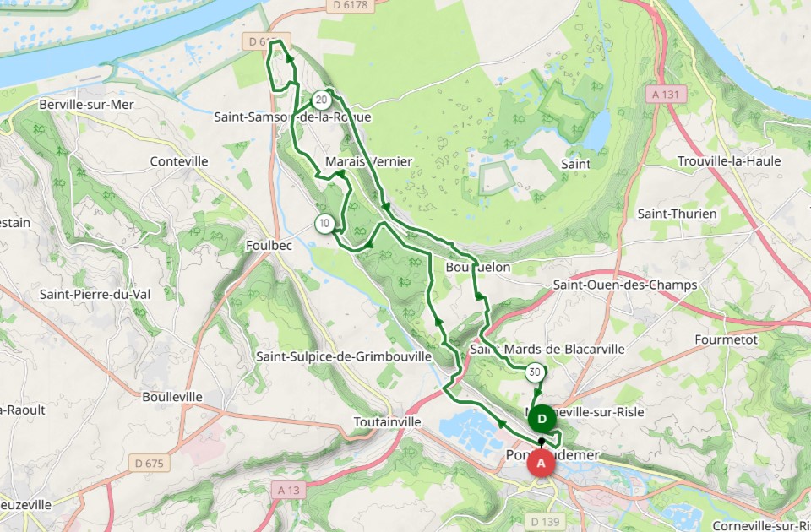The width and height of the screenshot is (811, 532).
Task: Select the 10 km distance marker
Action: coord(324,223)
